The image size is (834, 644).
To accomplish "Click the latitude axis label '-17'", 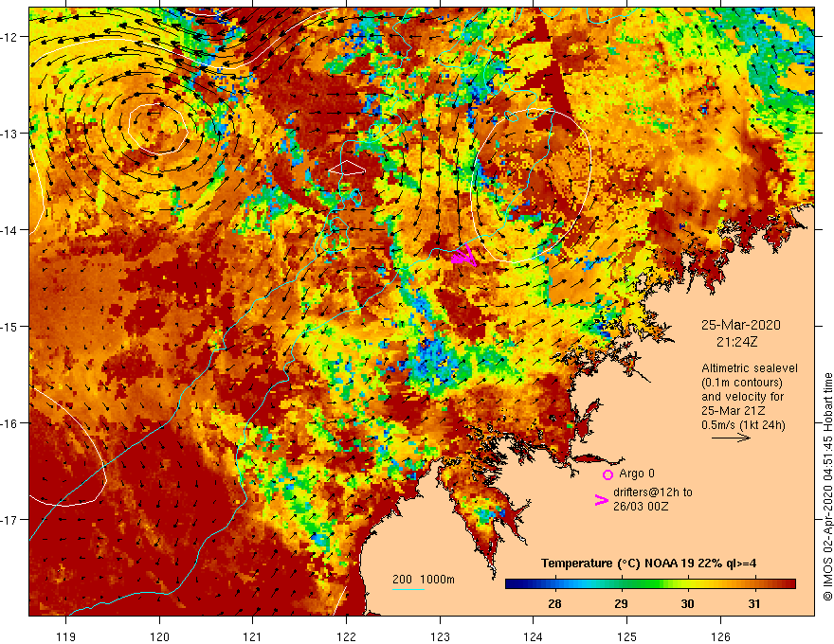I will click(9, 520).
